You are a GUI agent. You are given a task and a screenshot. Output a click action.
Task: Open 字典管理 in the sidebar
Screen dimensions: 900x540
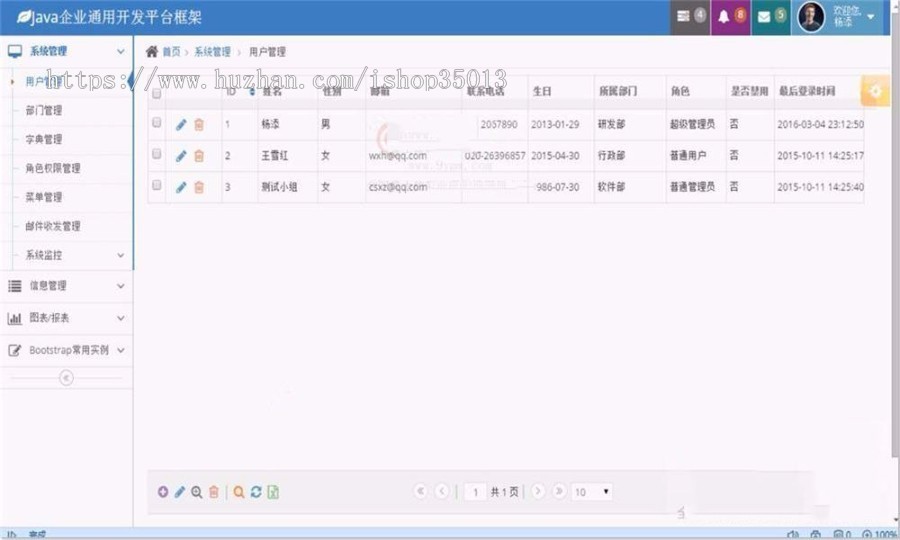click(44, 139)
